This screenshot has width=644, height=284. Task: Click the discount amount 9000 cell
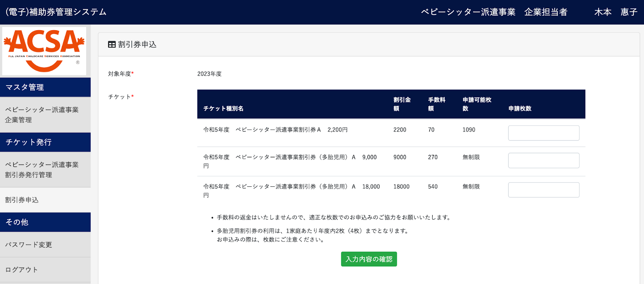(400, 157)
